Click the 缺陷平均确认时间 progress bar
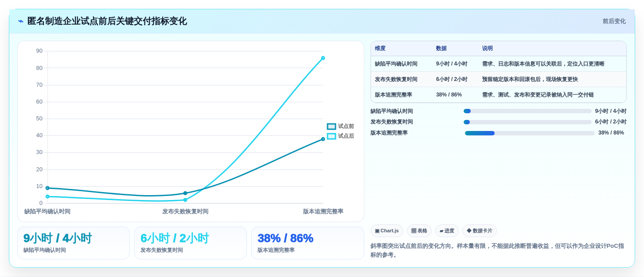Image resolution: width=644 pixels, height=277 pixels. (527, 111)
